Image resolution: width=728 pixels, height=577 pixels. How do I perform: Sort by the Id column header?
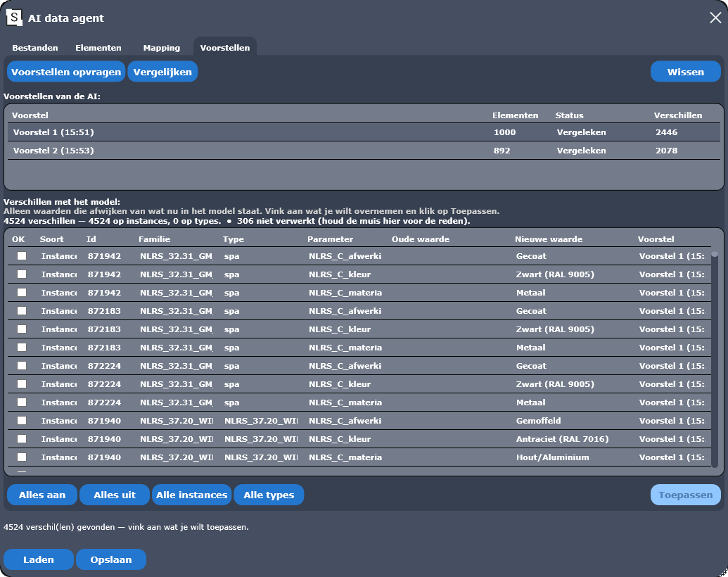click(91, 239)
